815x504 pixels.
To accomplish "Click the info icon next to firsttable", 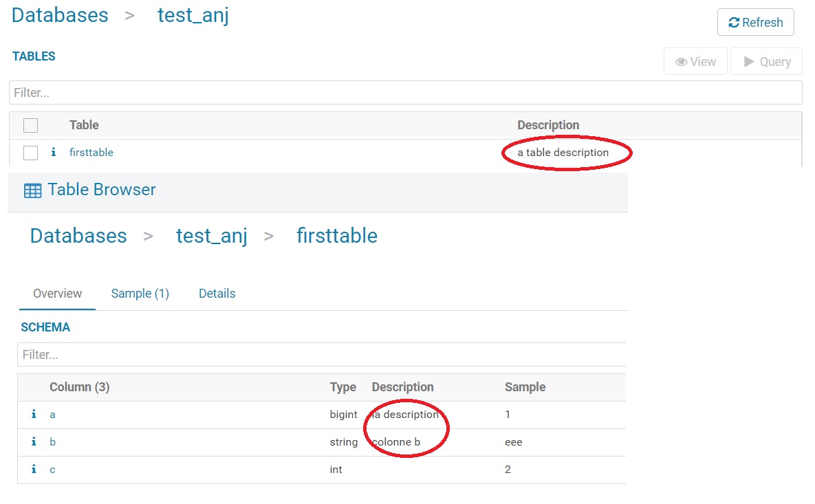I will (53, 152).
